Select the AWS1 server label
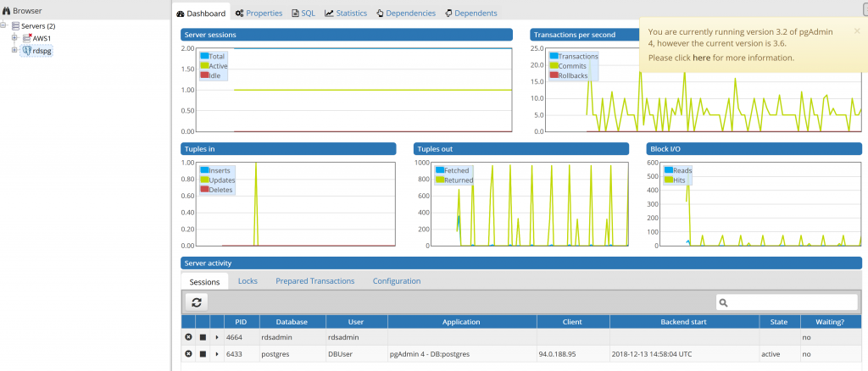Image resolution: width=868 pixels, height=371 pixels. tap(42, 38)
